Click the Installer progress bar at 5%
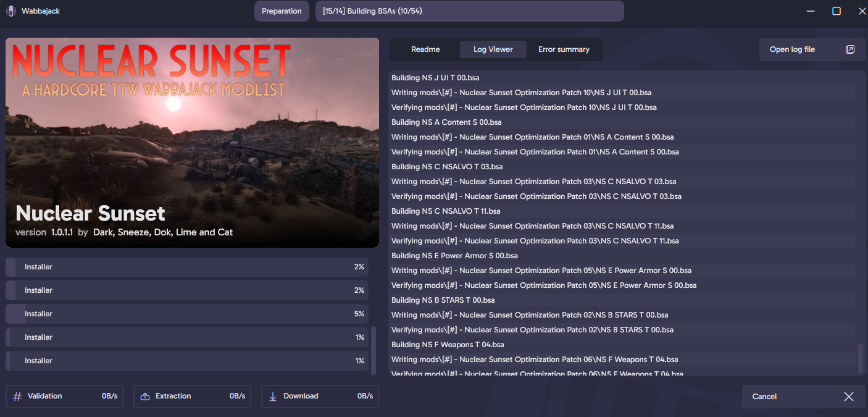The image size is (868, 417). [187, 314]
